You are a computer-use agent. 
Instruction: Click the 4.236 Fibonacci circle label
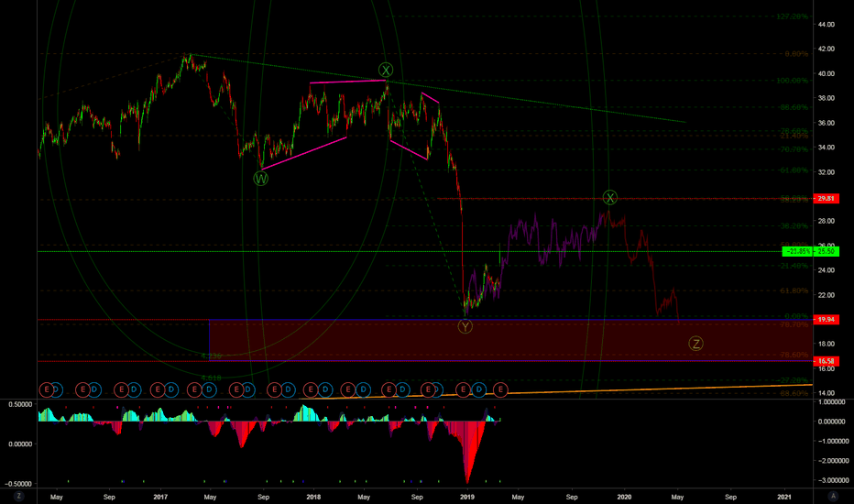tap(212, 356)
